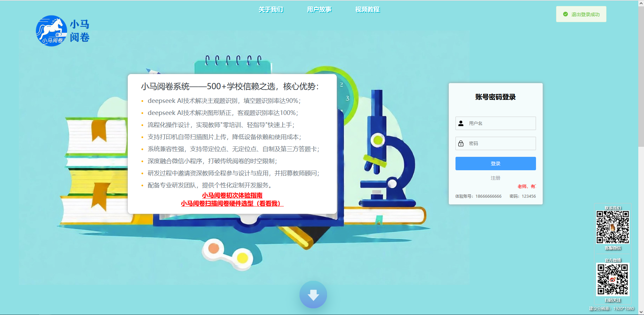Click the 扫码关注 label
Screen dimensions: 644x315
(613, 300)
